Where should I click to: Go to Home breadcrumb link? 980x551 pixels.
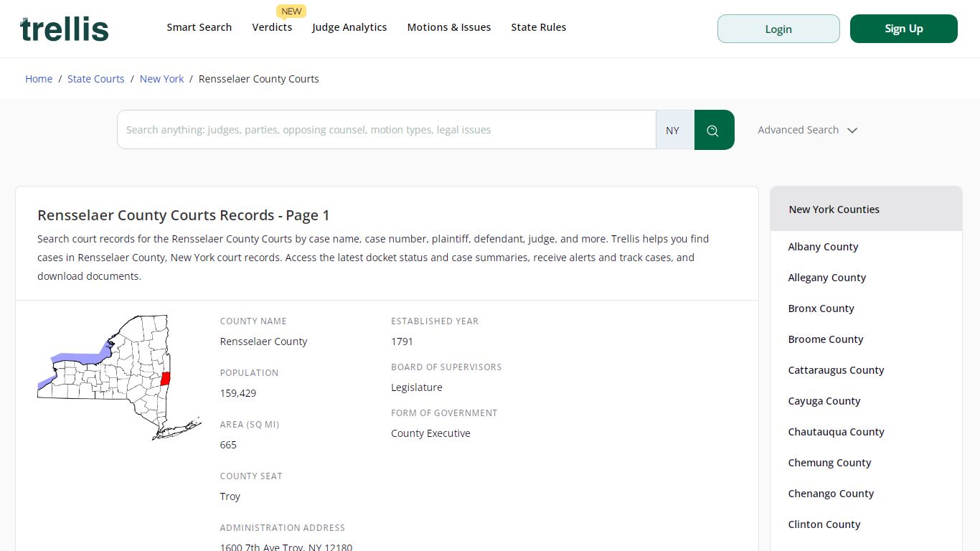click(x=39, y=79)
